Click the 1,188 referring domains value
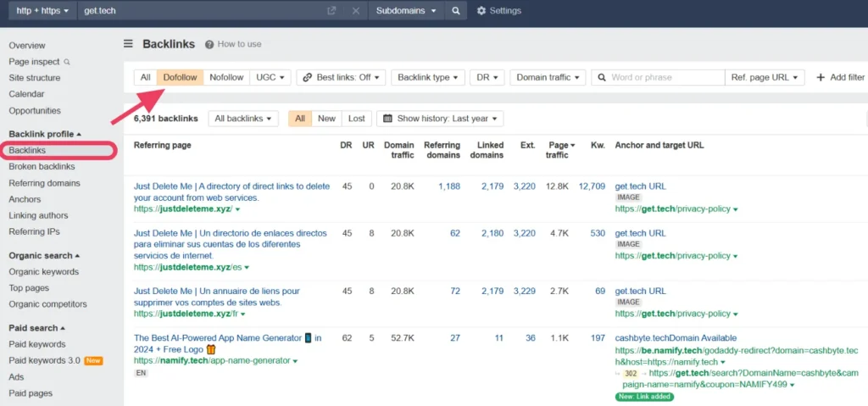Image resolution: width=868 pixels, height=406 pixels. [449, 186]
